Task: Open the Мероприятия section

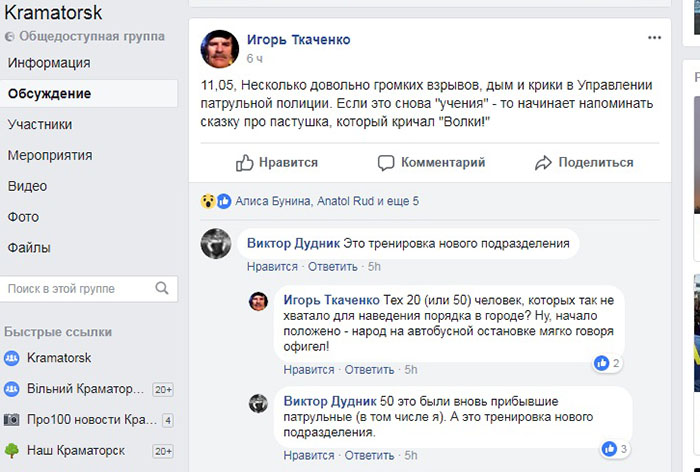Action: [50, 156]
